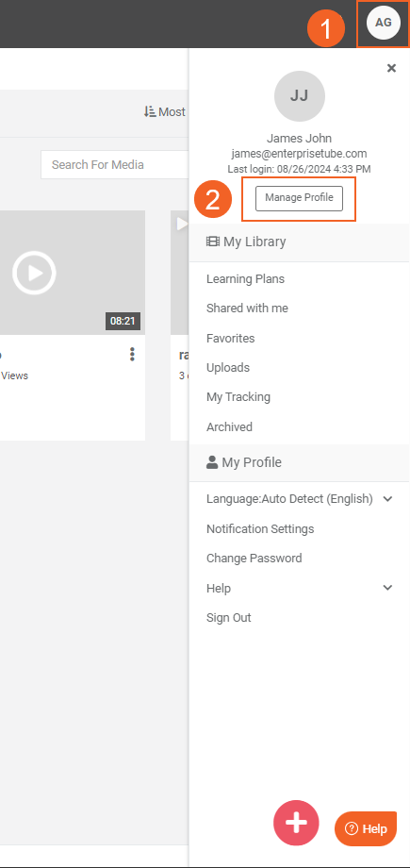Click the Manage Profile button
410x868 pixels.
[x=299, y=198]
